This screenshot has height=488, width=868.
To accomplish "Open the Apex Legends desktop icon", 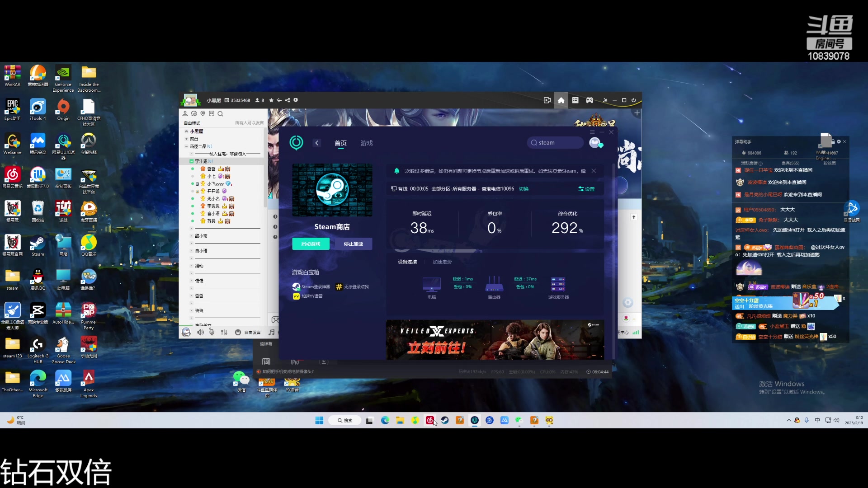I will coord(89,384).
